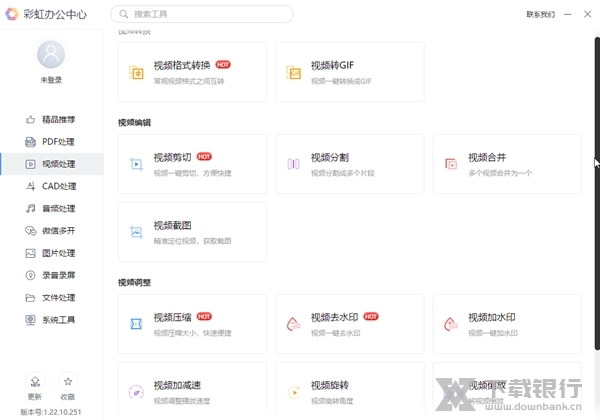600x420 pixels.
Task: Select PDF处理 in the sidebar
Action: tap(52, 142)
